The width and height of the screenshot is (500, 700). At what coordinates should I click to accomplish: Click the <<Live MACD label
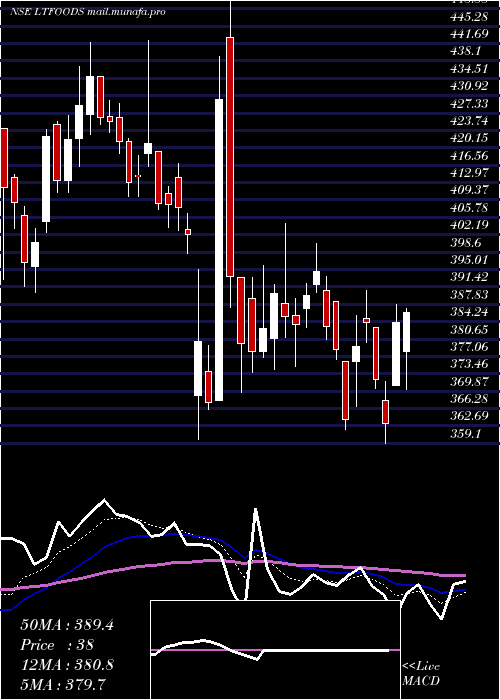click(421, 674)
